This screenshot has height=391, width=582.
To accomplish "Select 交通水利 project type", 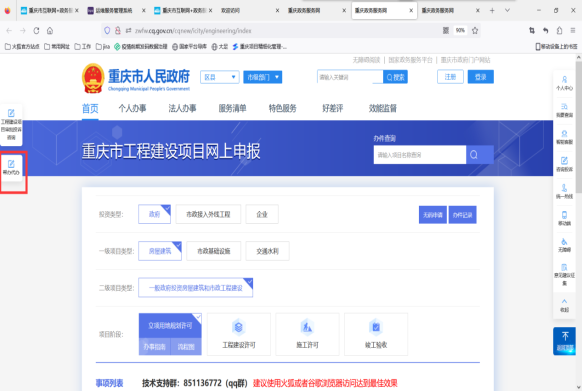I will [267, 251].
